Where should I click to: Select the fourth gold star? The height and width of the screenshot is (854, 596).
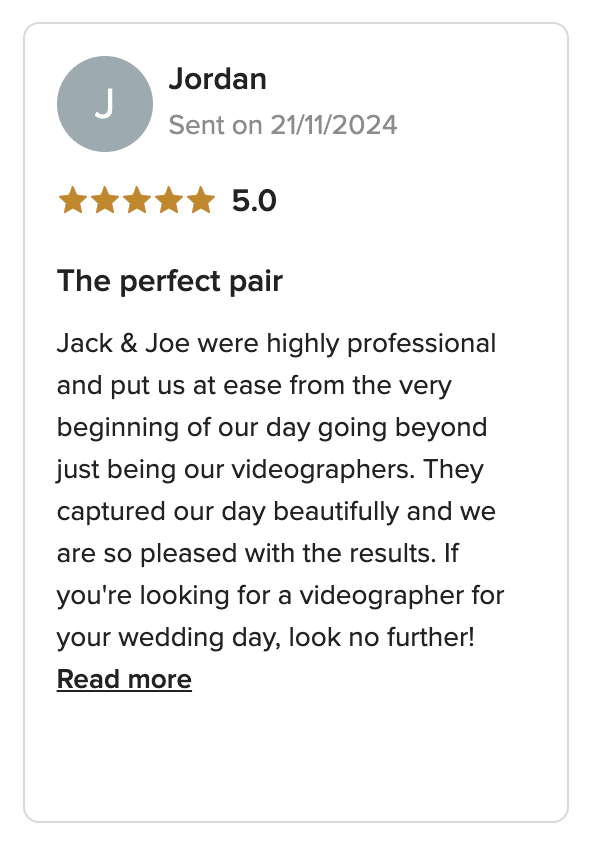(169, 200)
